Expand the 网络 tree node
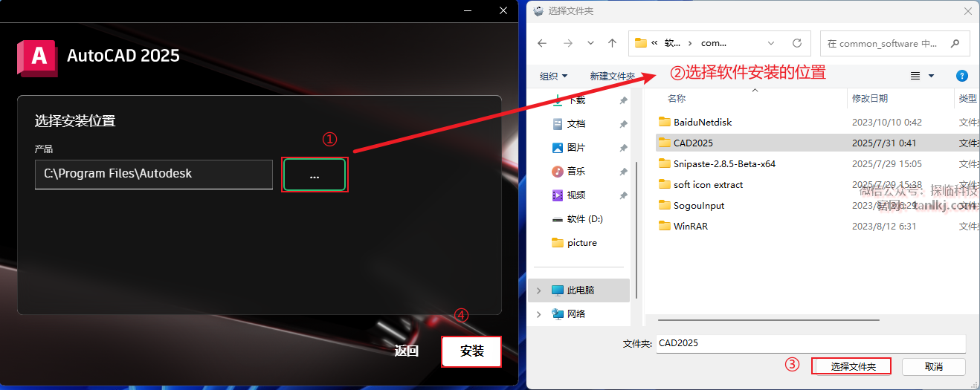980x390 pixels. tap(539, 313)
